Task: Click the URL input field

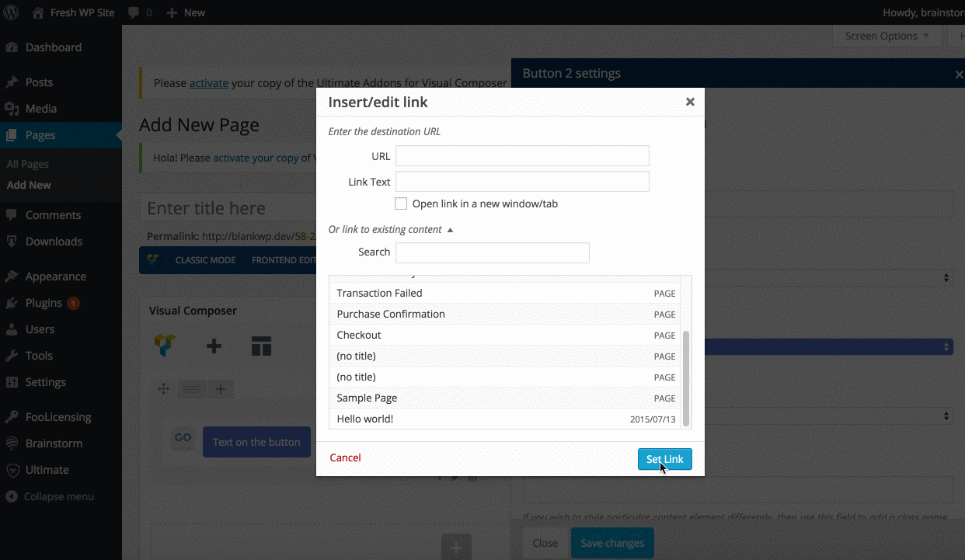Action: pyautogui.click(x=522, y=156)
